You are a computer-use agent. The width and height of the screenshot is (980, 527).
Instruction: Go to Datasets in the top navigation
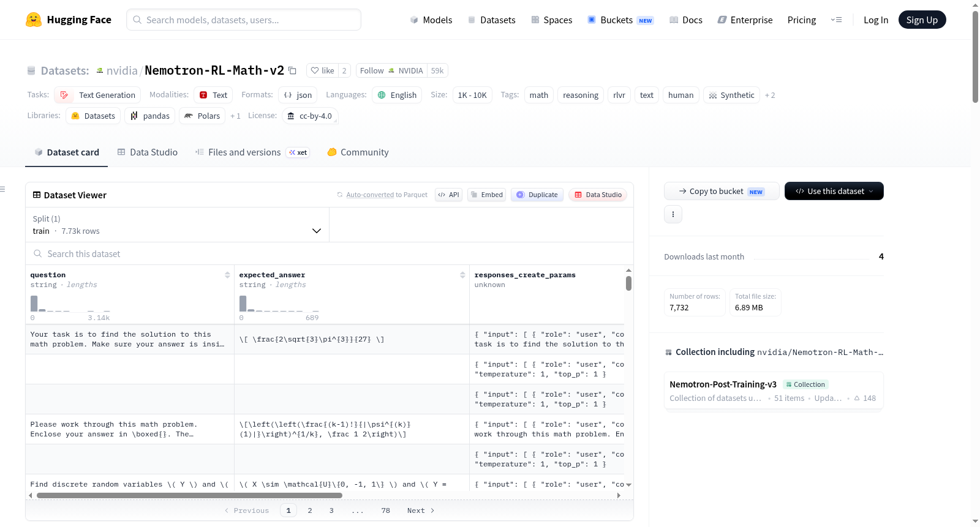pyautogui.click(x=491, y=20)
